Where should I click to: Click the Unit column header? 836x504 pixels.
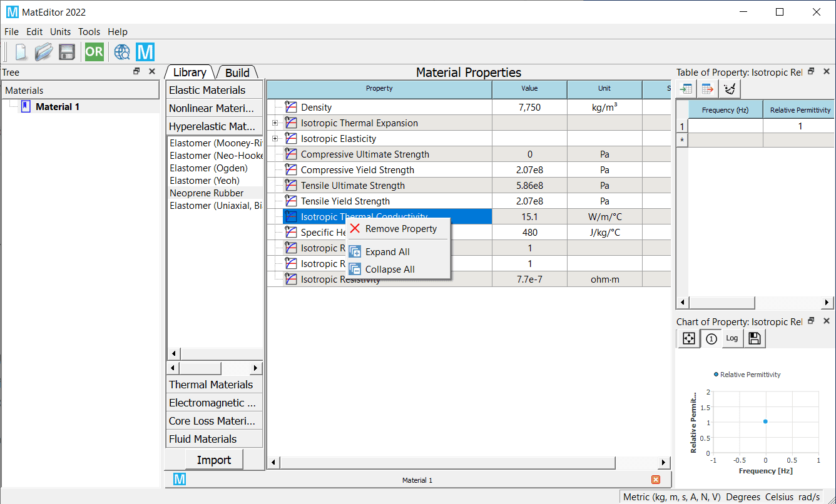[x=604, y=89]
